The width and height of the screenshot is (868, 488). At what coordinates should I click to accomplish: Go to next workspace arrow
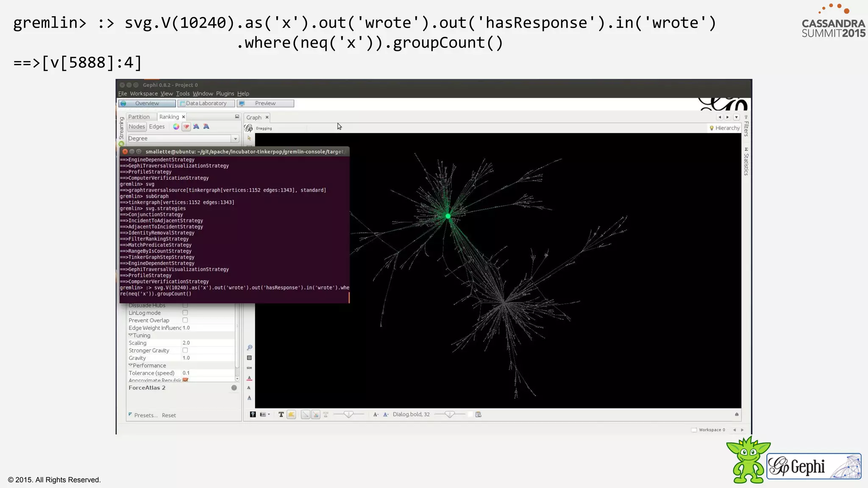click(x=742, y=430)
